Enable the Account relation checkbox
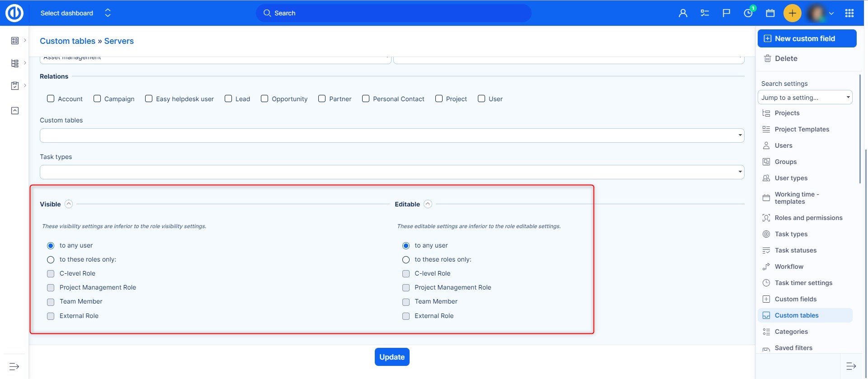 51,98
